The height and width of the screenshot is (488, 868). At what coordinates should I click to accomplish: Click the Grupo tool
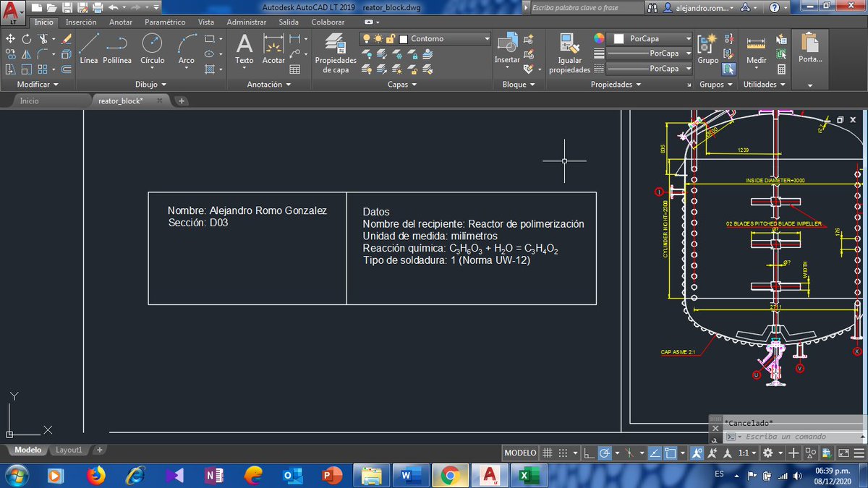coord(707,48)
